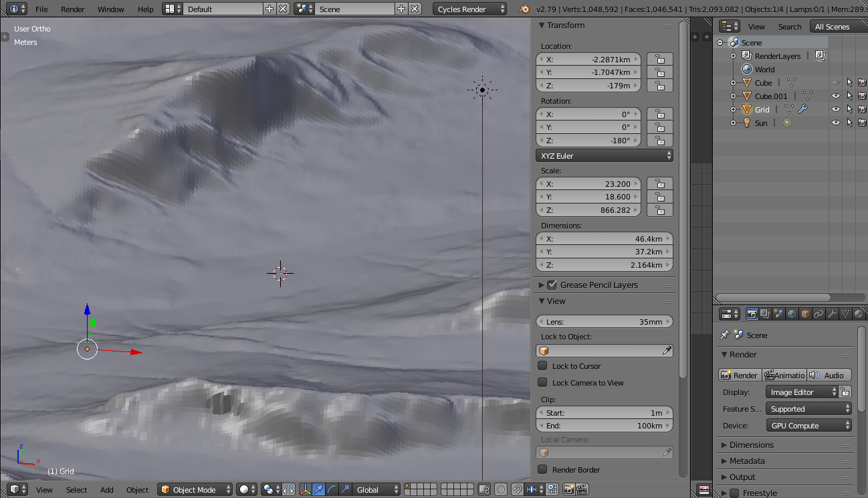Open the mesh Data properties tab icon

(x=845, y=314)
